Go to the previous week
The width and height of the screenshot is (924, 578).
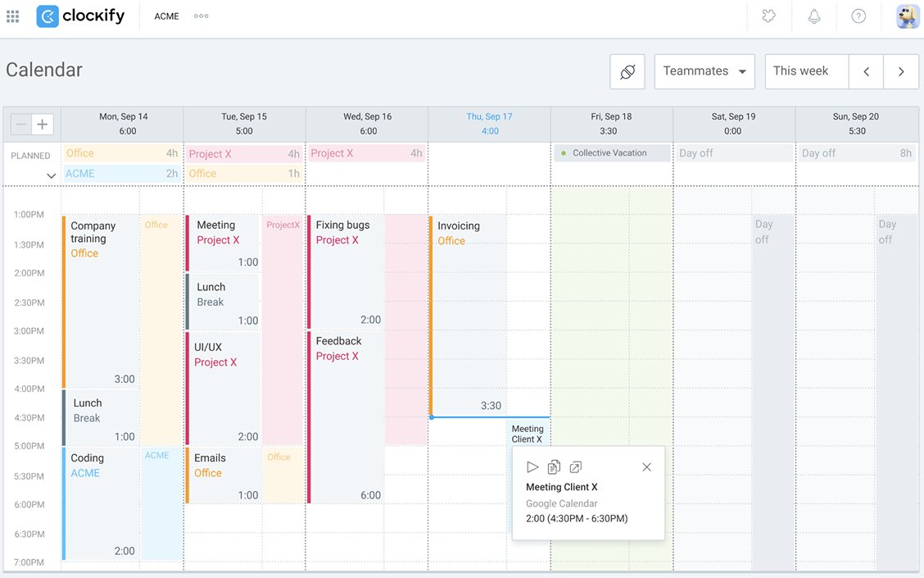pyautogui.click(x=867, y=72)
